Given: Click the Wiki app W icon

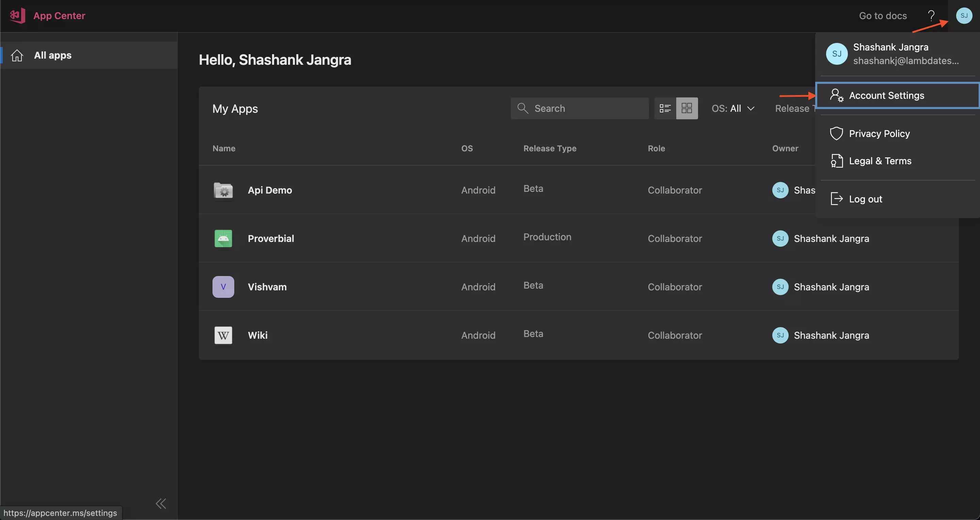Looking at the screenshot, I should [x=223, y=335].
